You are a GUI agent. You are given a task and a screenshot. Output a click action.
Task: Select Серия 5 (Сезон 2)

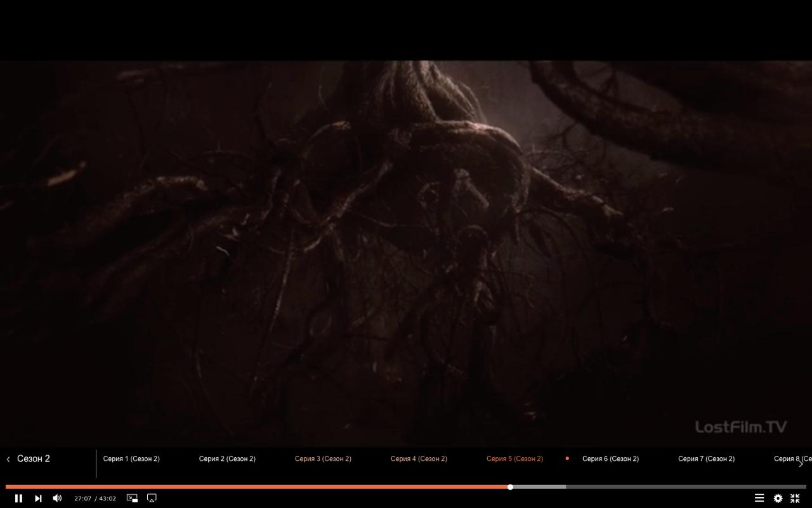[514, 458]
